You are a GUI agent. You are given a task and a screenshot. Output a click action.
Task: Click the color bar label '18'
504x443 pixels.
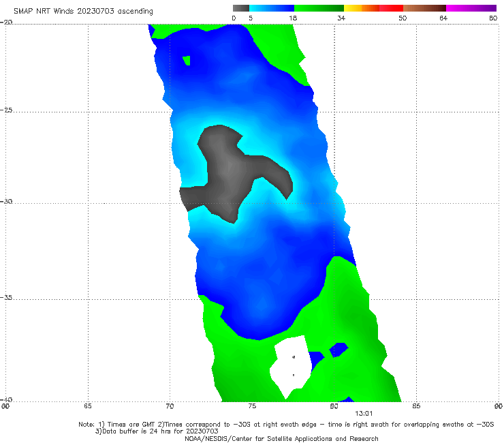coord(293,18)
